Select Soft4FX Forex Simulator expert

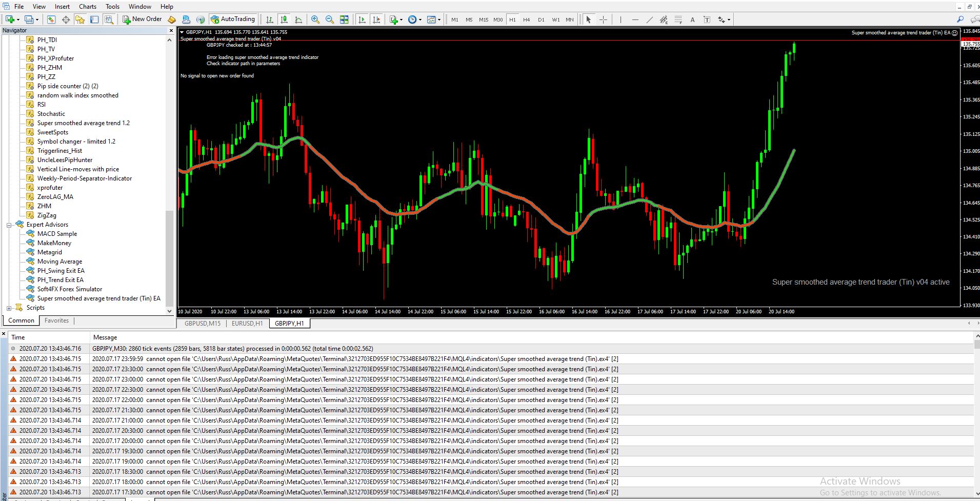(x=70, y=289)
